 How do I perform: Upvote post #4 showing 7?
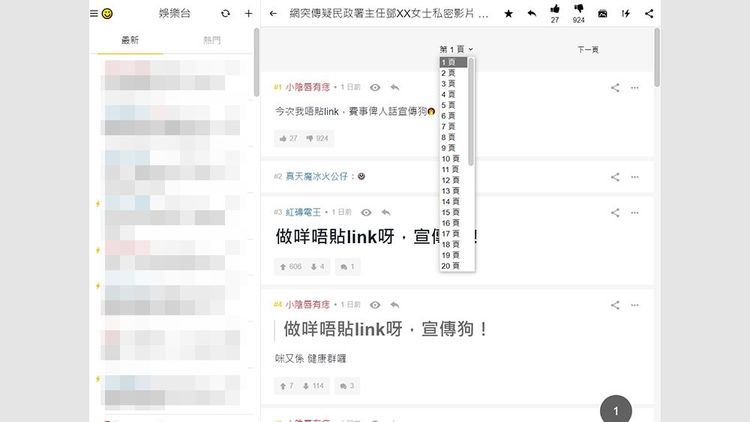pos(287,386)
